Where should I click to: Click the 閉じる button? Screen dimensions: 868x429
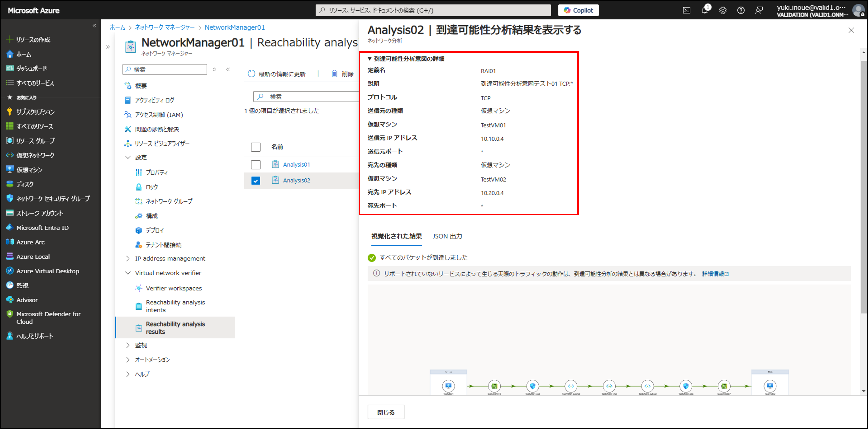point(386,412)
